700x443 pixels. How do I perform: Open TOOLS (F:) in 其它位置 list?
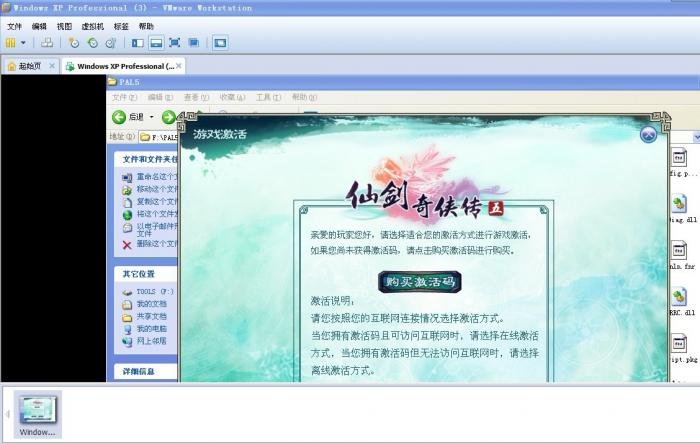(x=148, y=292)
